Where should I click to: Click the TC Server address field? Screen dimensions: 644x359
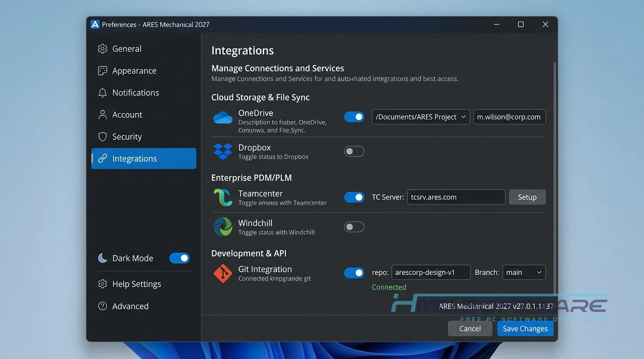click(x=456, y=197)
